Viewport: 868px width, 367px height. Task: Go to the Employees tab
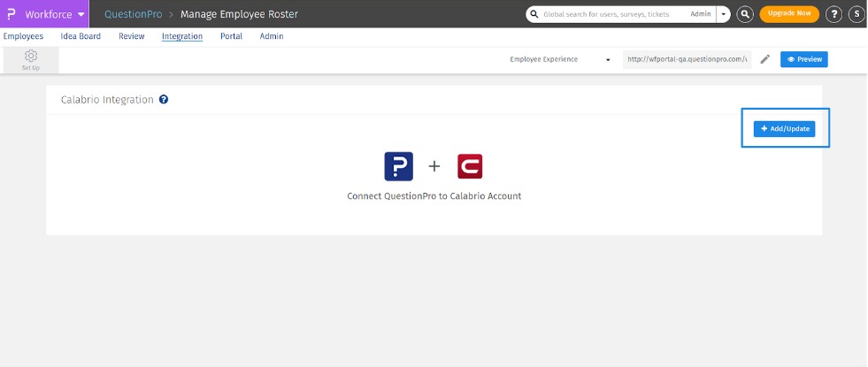click(x=23, y=36)
